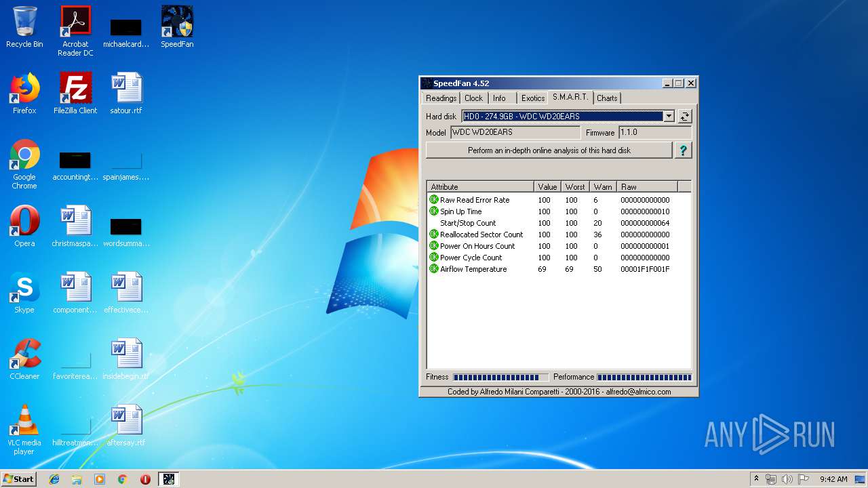Click the Opera icon in the taskbar
The height and width of the screenshot is (488, 868).
145,479
